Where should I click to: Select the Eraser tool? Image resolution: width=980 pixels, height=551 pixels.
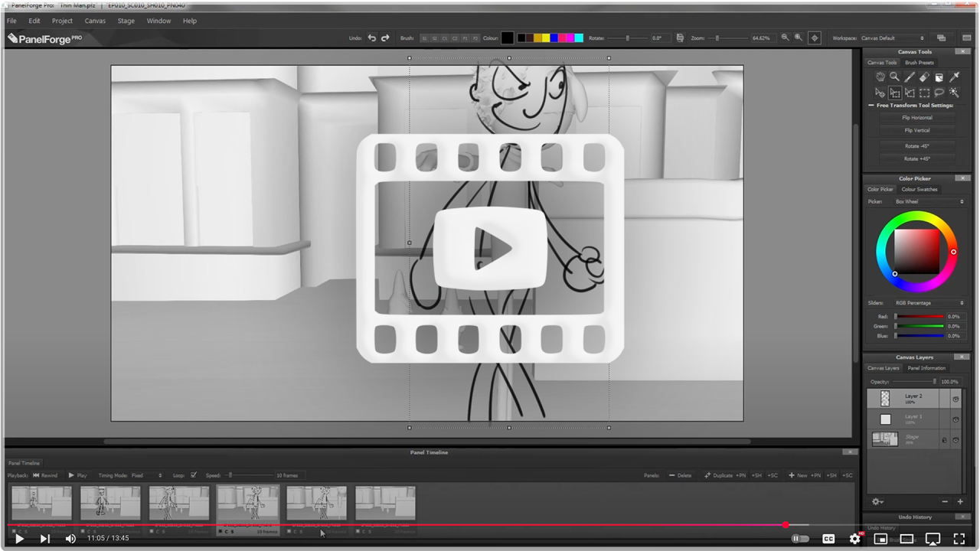click(924, 77)
